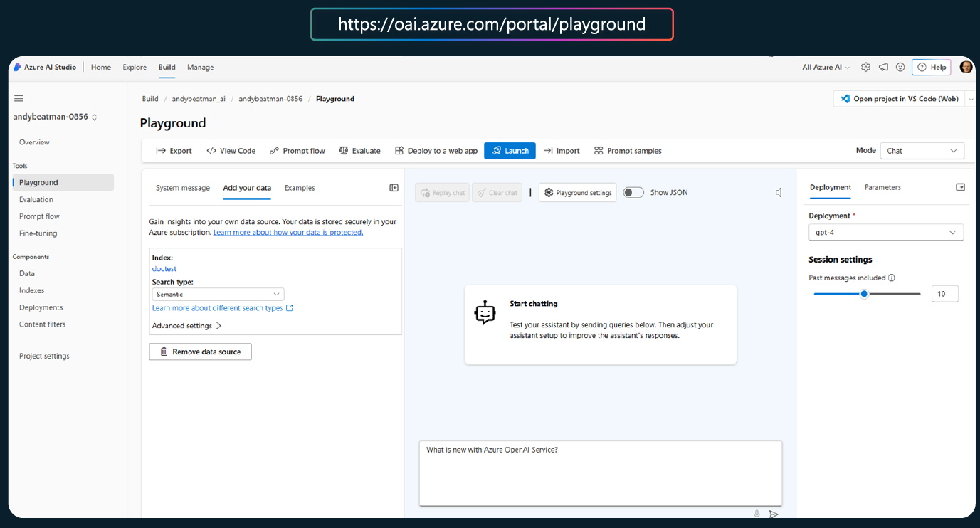The width and height of the screenshot is (980, 528).
Task: Expand Advanced settings
Action: pyautogui.click(x=187, y=326)
